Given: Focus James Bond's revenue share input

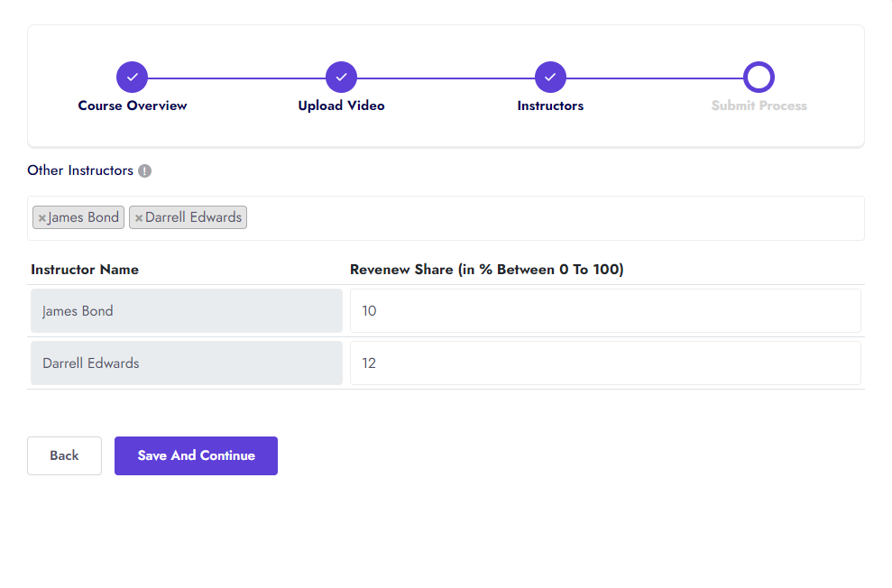Looking at the screenshot, I should 604,311.
